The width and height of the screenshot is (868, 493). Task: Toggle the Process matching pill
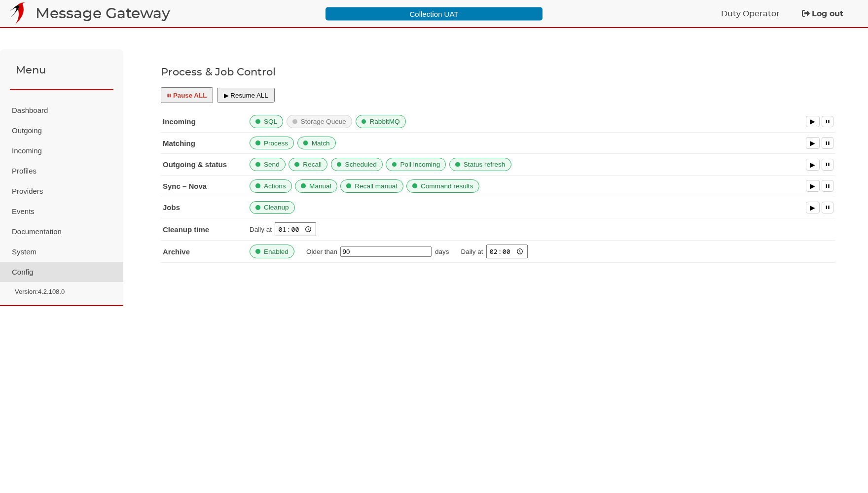272,143
